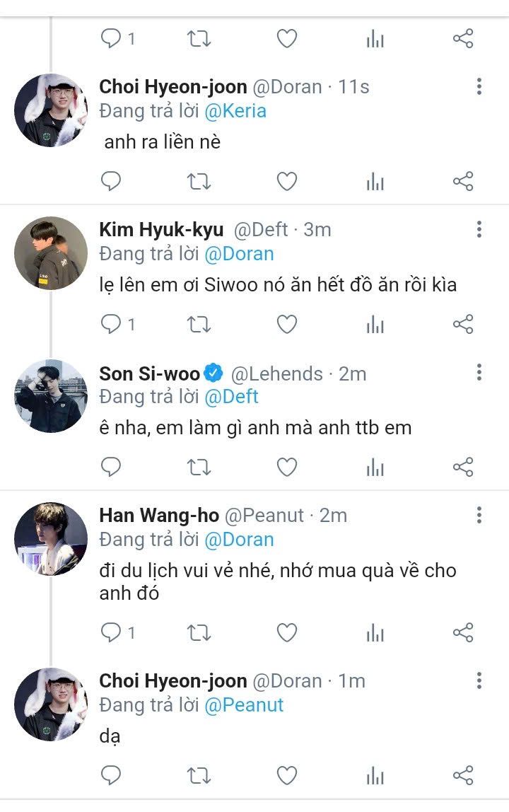
Task: View Son Si-woo's avatar
Action: coord(51,396)
